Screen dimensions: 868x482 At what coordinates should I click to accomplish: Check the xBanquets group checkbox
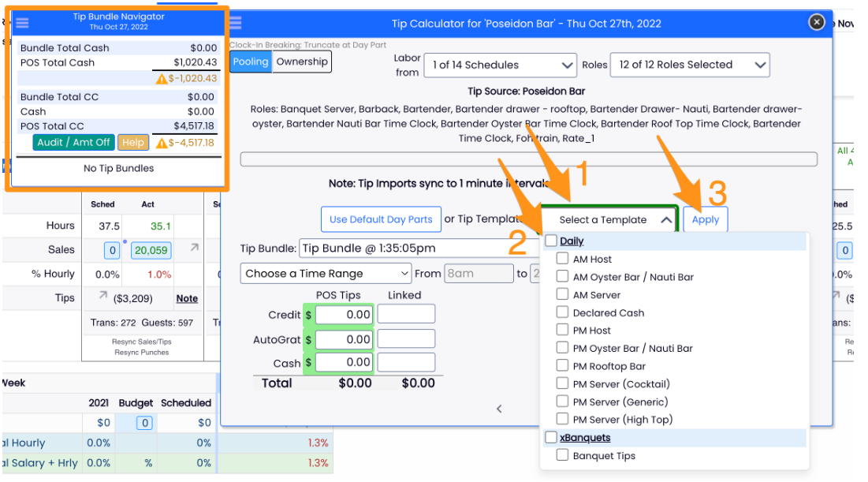[x=551, y=437]
